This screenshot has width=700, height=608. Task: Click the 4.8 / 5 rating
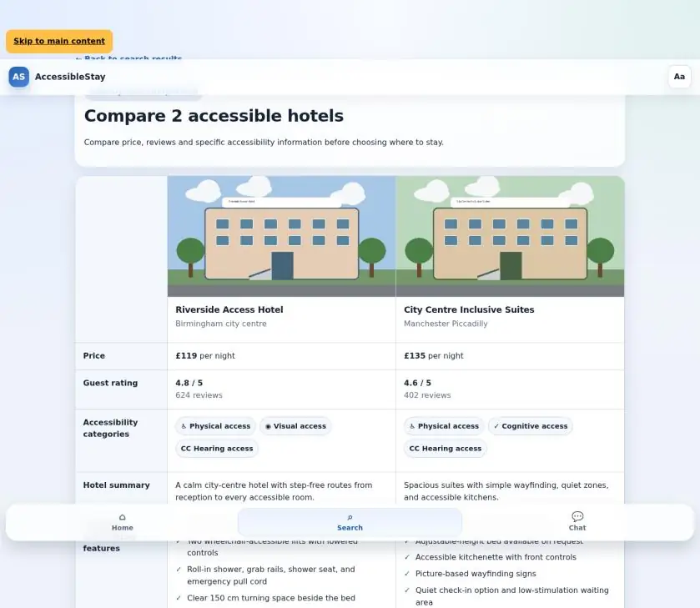coord(189,383)
